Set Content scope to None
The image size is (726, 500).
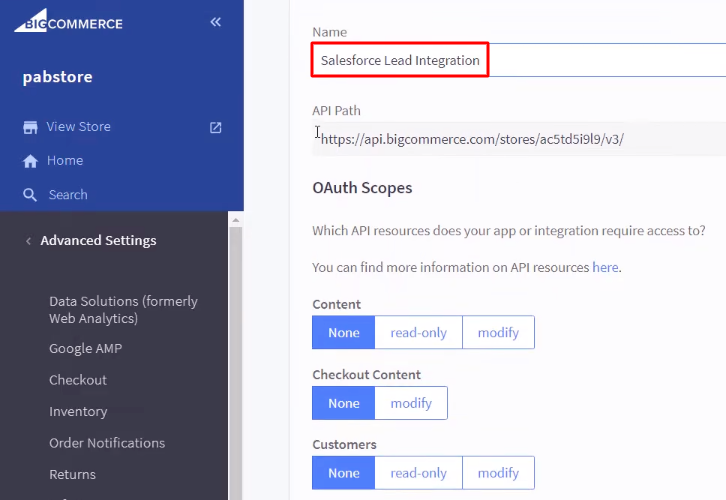pos(344,332)
